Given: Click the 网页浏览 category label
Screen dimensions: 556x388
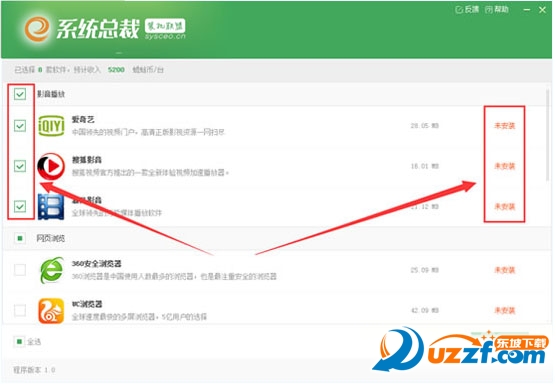Looking at the screenshot, I should [x=51, y=238].
